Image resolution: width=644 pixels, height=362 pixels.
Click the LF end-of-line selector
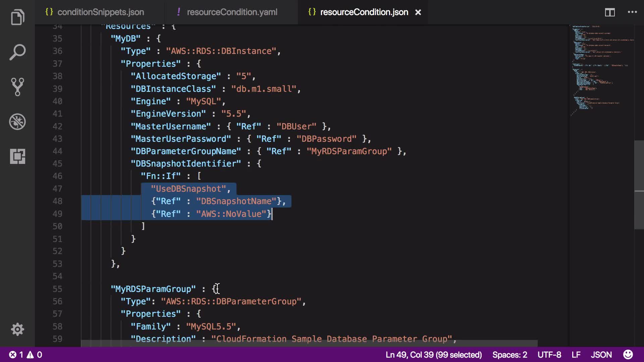(x=576, y=355)
